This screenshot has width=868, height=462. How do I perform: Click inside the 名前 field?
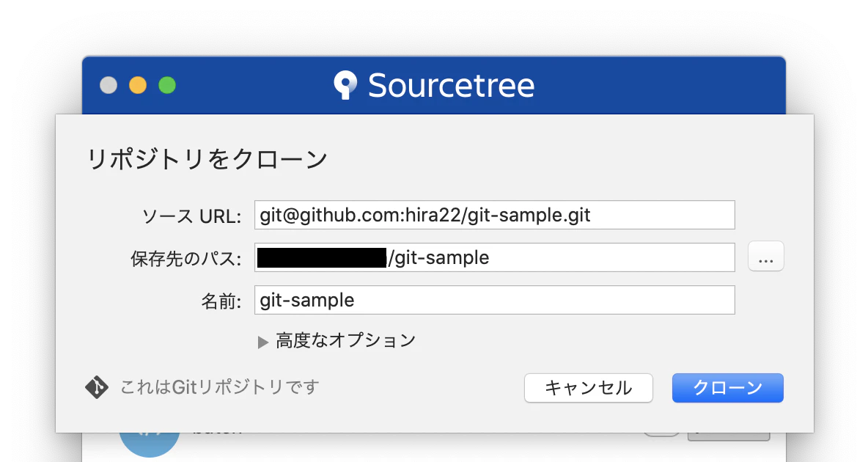coord(494,299)
